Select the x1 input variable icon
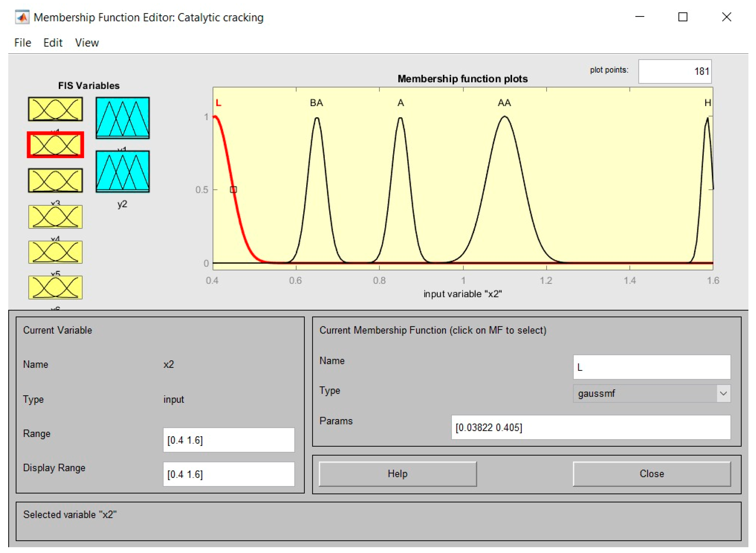756x553 pixels. [x=55, y=109]
